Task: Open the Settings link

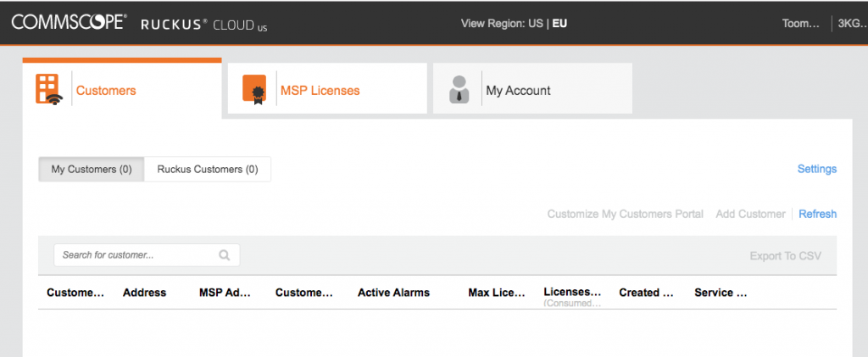Action: pyautogui.click(x=816, y=169)
